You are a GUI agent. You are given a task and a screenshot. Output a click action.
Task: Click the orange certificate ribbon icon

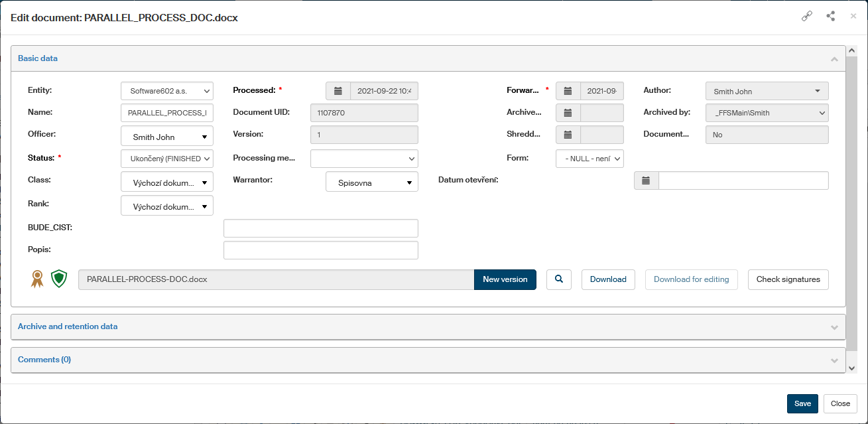[37, 279]
